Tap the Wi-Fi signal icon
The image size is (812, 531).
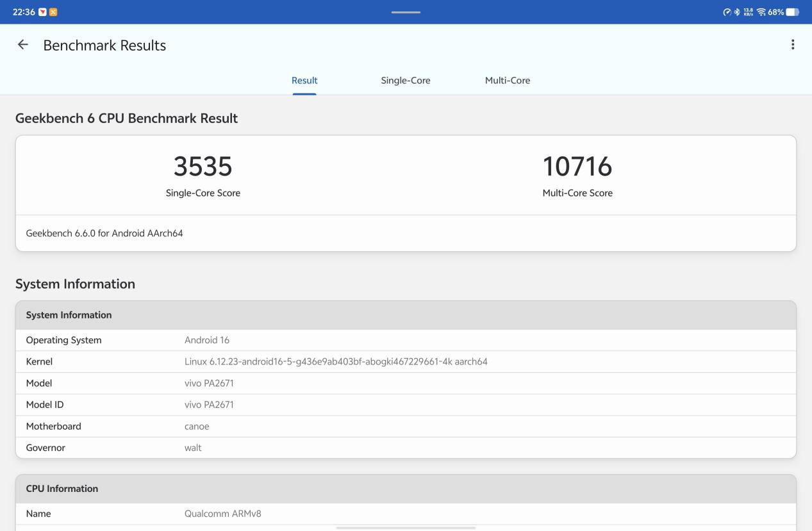pyautogui.click(x=761, y=12)
